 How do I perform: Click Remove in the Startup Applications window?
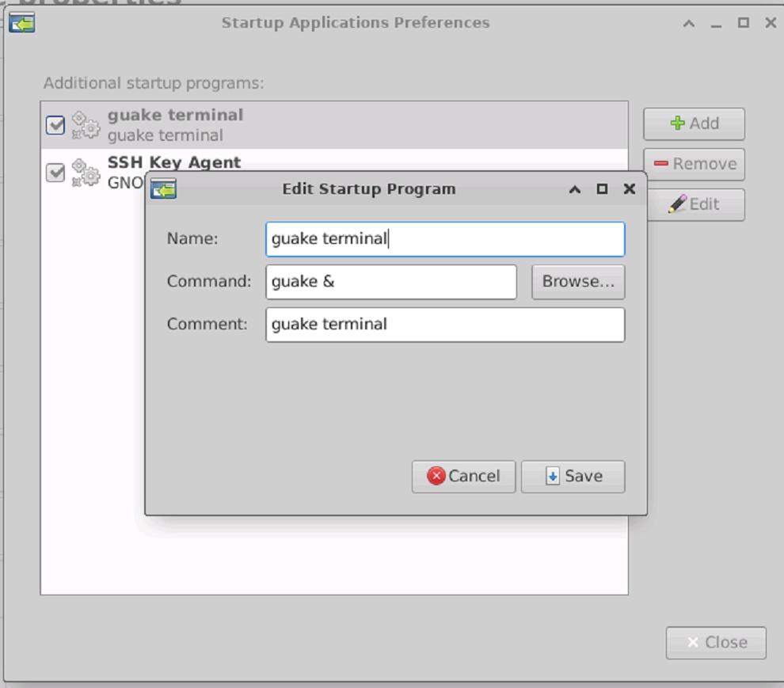(x=694, y=164)
